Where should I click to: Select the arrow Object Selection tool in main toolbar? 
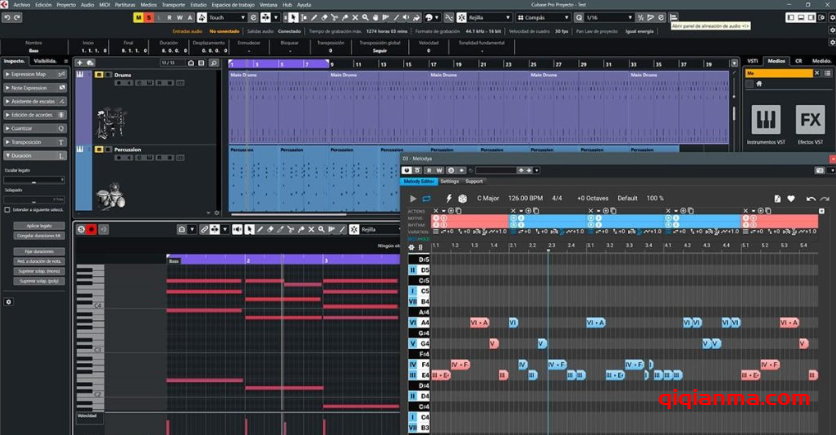click(293, 18)
